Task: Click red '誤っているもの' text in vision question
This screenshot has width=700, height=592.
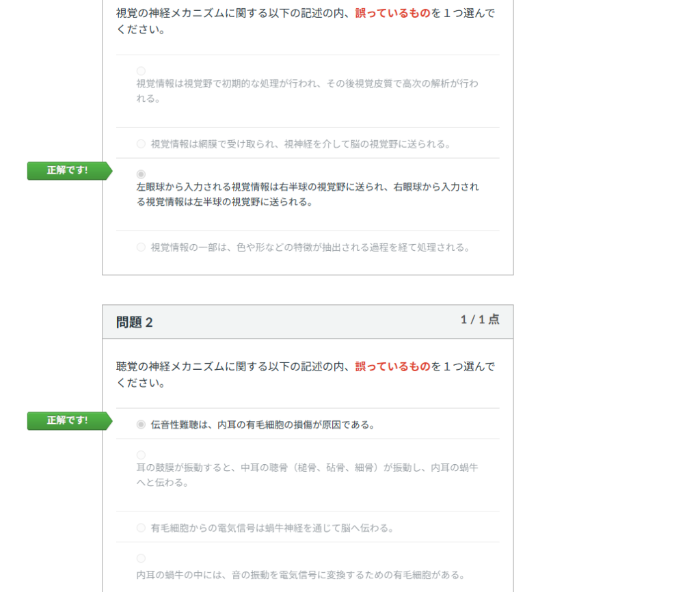Action: 392,14
